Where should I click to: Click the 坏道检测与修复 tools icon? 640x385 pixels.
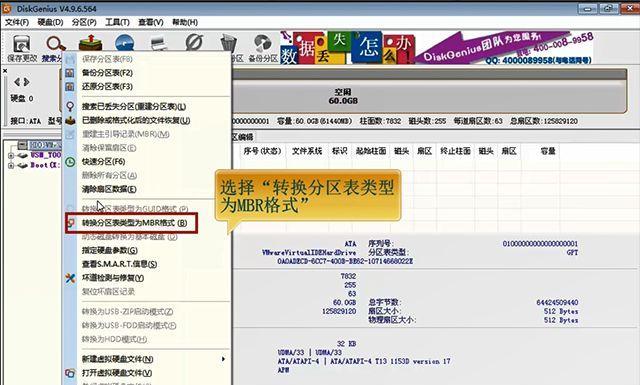coord(70,278)
